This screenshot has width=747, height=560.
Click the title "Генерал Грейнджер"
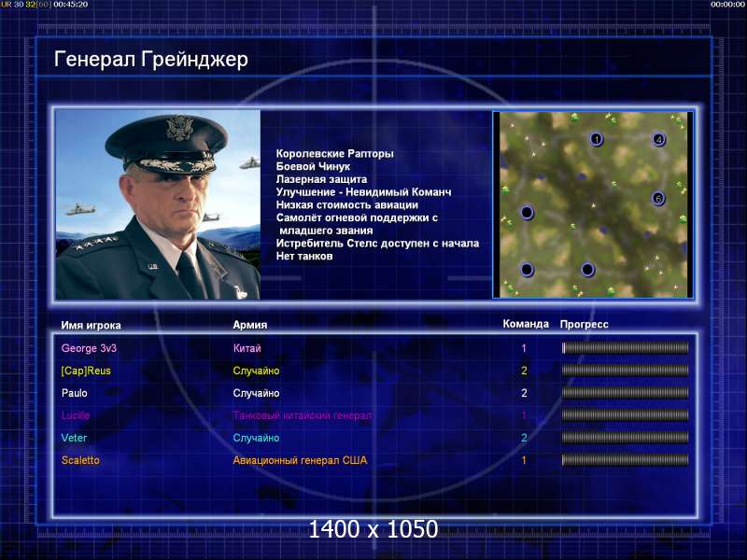151,60
